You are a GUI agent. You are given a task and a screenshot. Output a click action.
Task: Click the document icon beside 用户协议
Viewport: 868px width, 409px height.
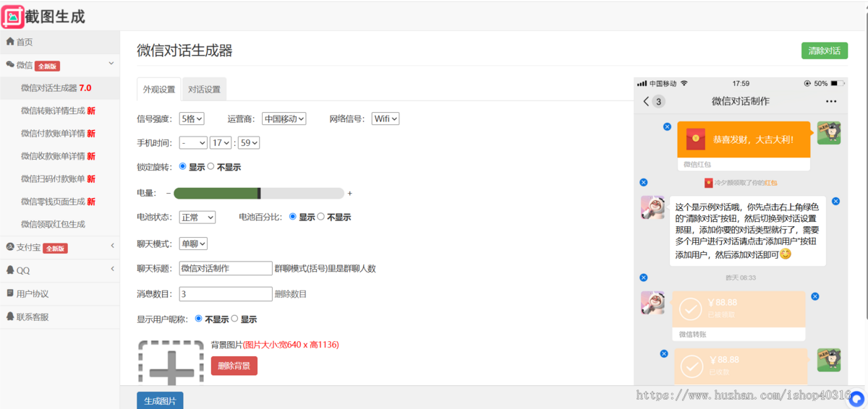(x=10, y=293)
